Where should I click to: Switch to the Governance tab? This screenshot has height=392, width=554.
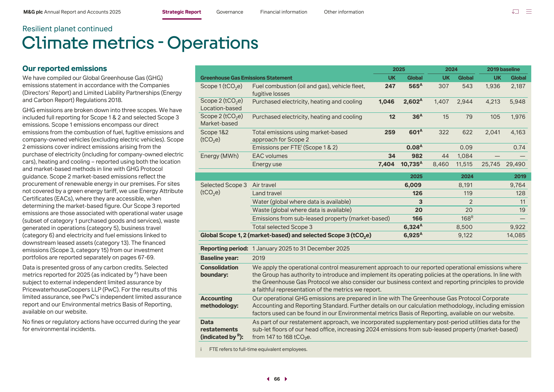[230, 12]
